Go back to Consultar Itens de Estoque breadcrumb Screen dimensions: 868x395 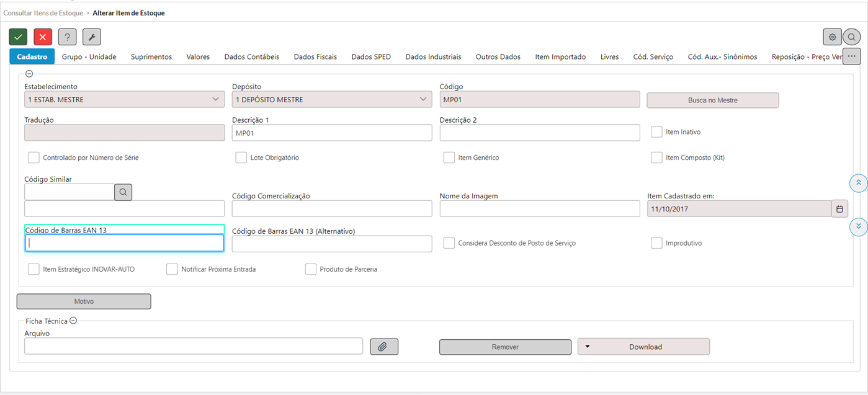[x=43, y=12]
